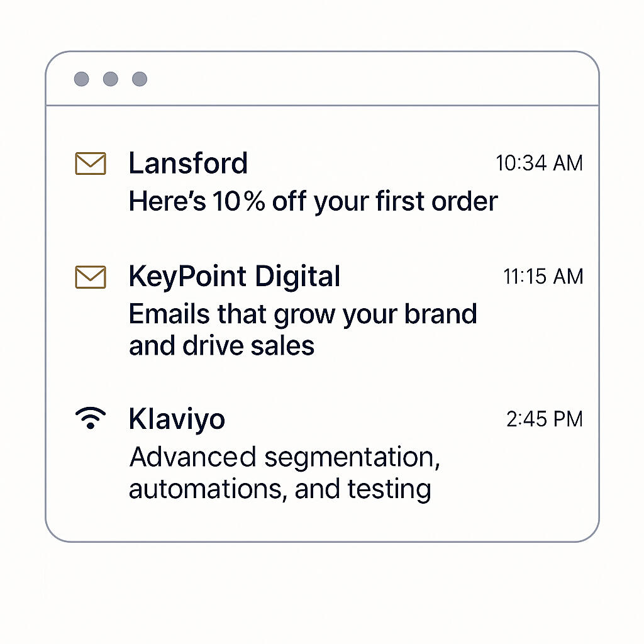Click "automations, and testing" text line
Viewport: 644px width, 644px height.
280,489
